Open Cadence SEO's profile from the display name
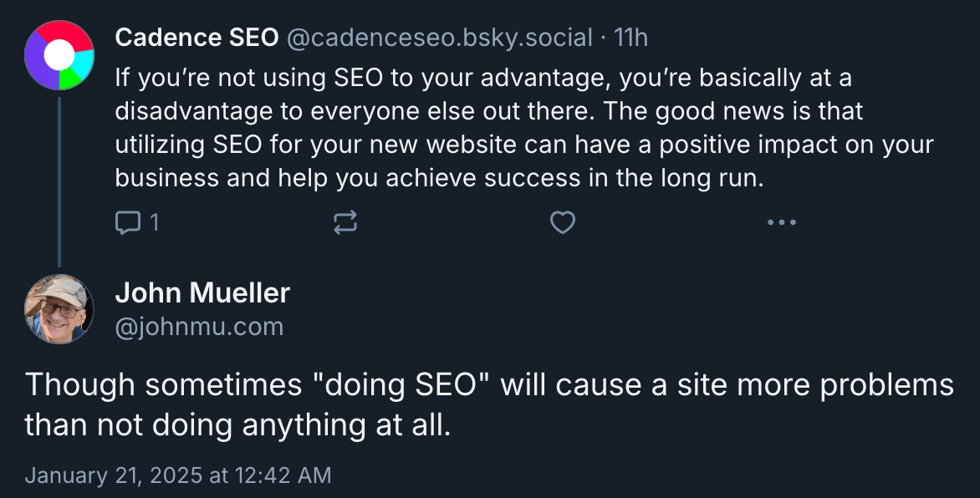 pos(197,37)
